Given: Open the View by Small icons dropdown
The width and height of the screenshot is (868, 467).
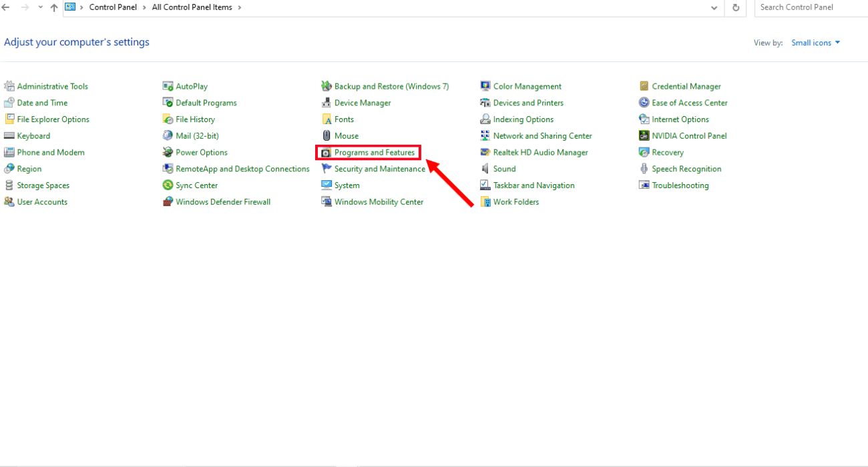Looking at the screenshot, I should [x=815, y=43].
